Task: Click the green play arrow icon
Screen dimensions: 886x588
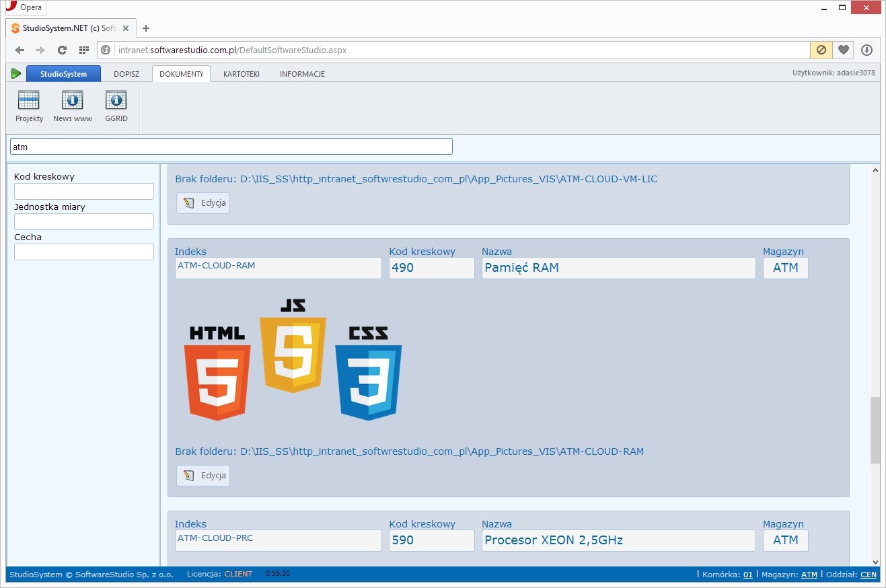Action: 16,73
